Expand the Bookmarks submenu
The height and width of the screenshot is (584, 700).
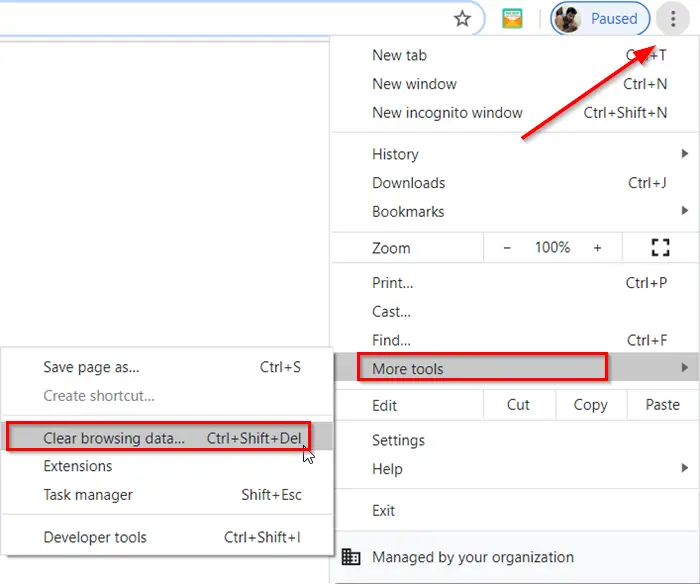[x=516, y=211]
